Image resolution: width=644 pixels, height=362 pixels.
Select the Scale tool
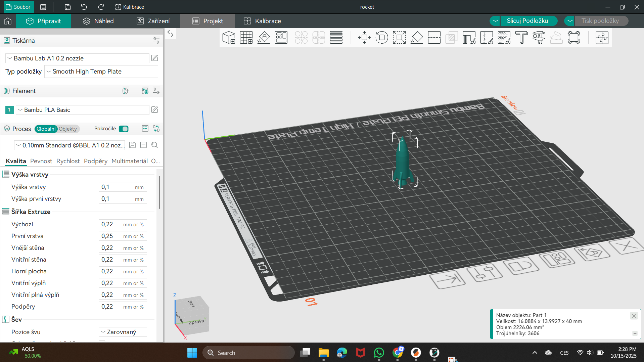(399, 37)
